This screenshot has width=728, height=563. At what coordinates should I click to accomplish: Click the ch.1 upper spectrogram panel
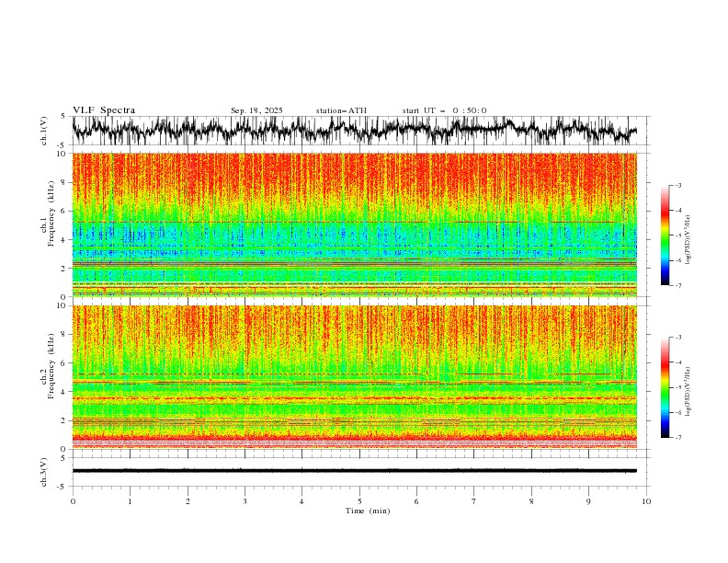[x=354, y=224]
